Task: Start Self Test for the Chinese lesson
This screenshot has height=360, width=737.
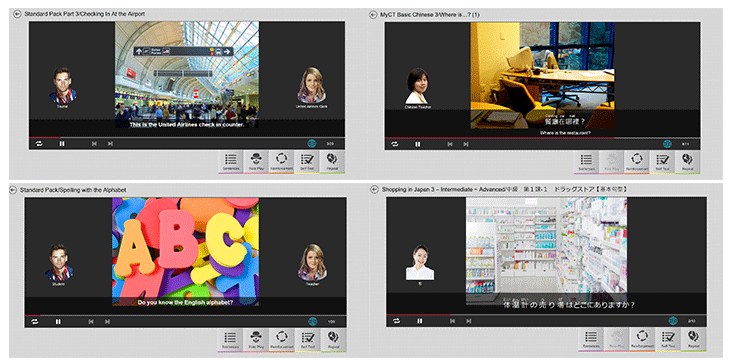Action: pyautogui.click(x=662, y=162)
